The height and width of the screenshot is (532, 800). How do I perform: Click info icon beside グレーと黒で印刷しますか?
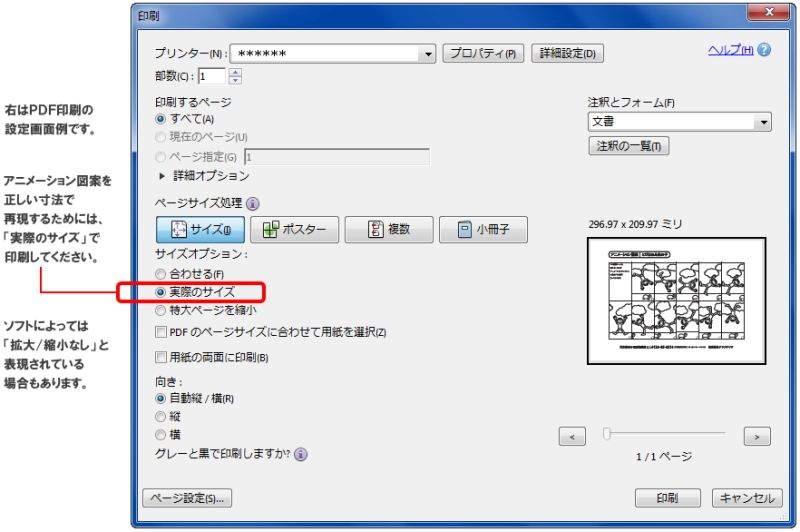click(301, 454)
